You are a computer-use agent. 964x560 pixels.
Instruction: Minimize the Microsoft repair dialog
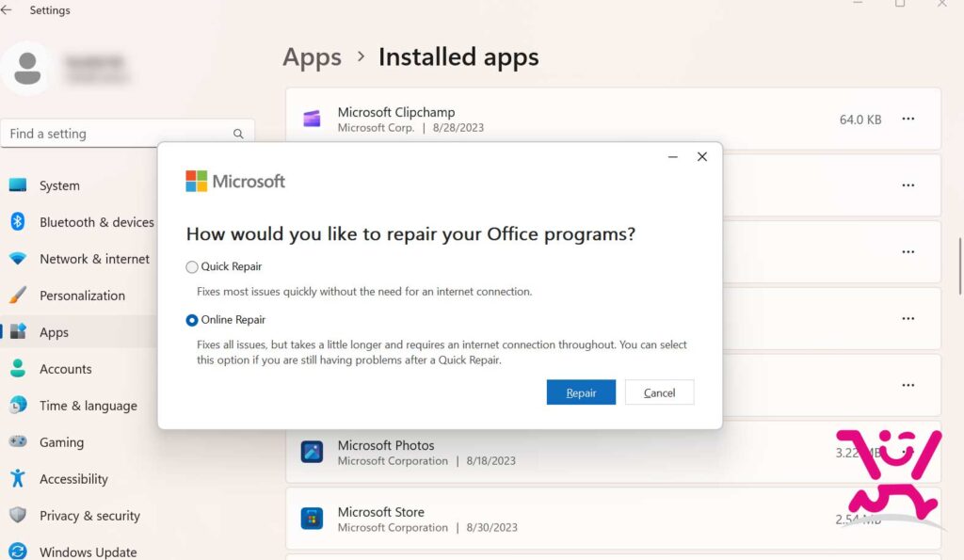[672, 157]
